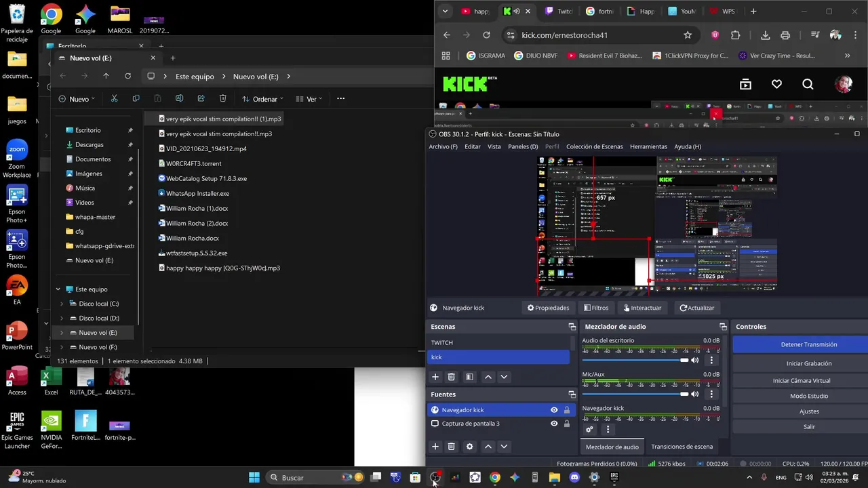This screenshot has width=868, height=488.
Task: Open the Editar menu in OBS
Action: [473, 146]
